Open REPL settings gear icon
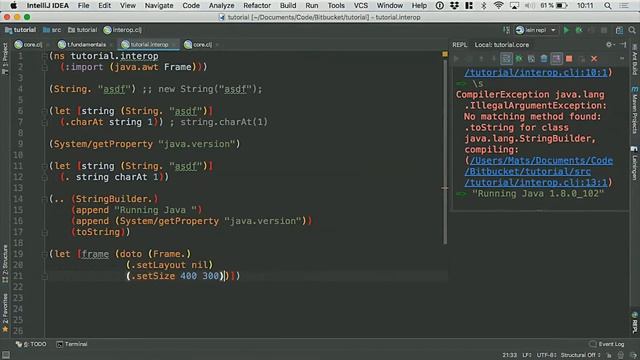Viewport: 640px width, 360px height. (x=609, y=44)
